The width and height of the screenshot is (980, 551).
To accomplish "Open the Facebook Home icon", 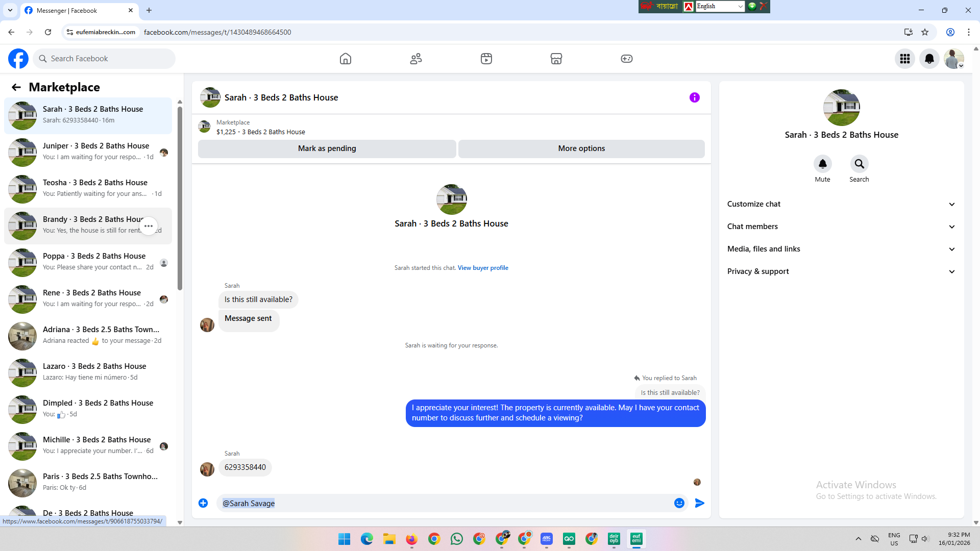I will 346,59.
